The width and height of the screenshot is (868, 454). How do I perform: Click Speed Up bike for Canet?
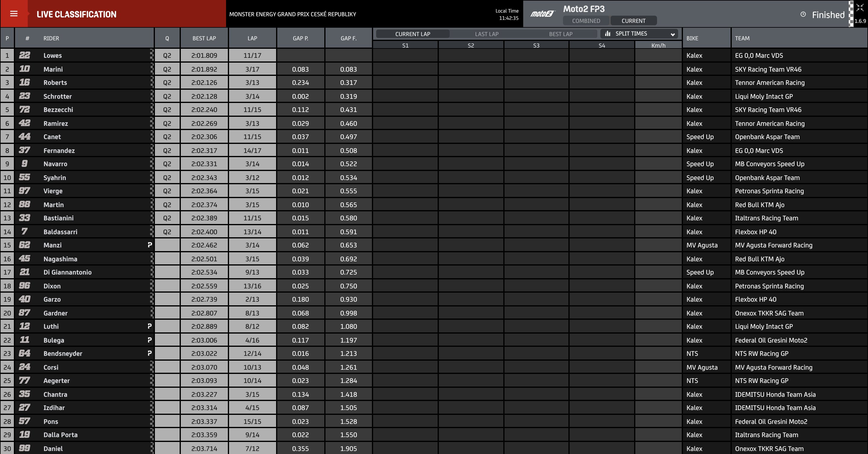coord(700,137)
